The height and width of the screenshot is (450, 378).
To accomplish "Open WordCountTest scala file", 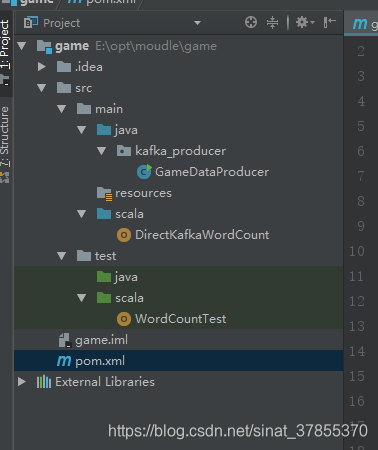I will (x=180, y=319).
